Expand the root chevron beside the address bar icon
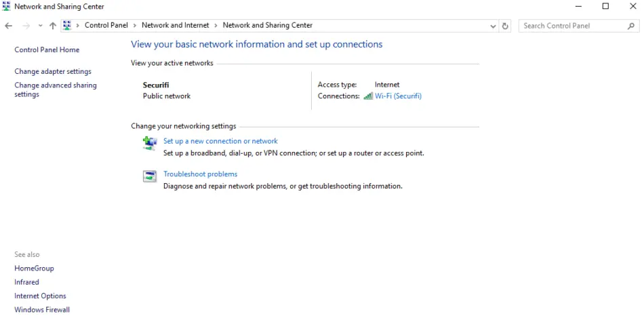 tap(78, 26)
